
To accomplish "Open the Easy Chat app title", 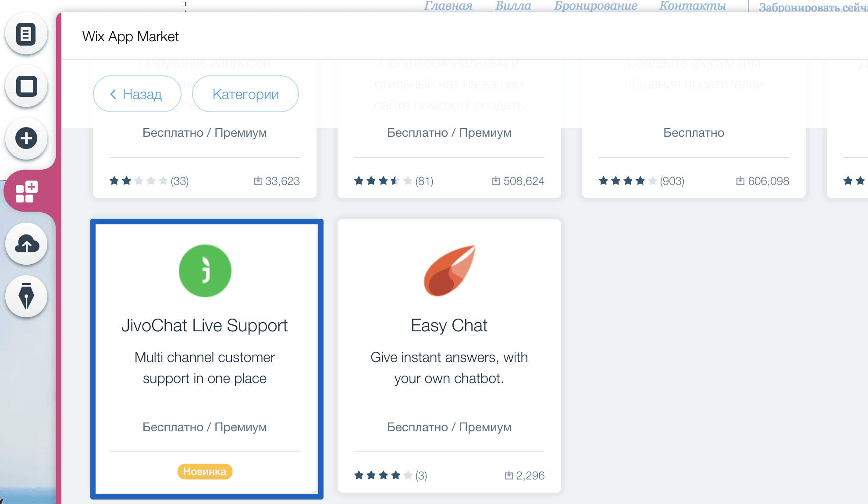I will point(449,326).
